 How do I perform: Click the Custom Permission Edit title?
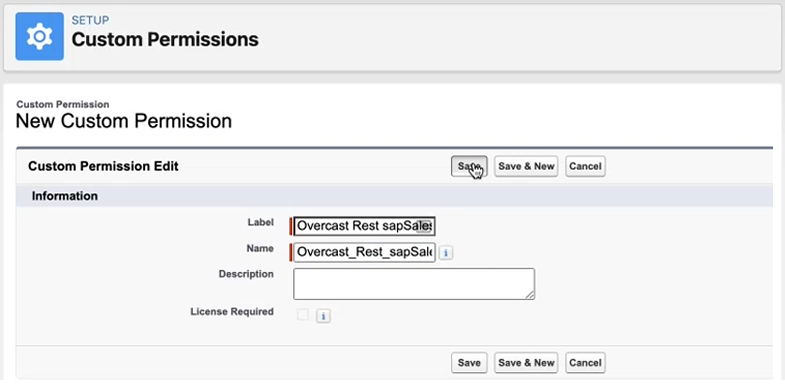click(103, 166)
